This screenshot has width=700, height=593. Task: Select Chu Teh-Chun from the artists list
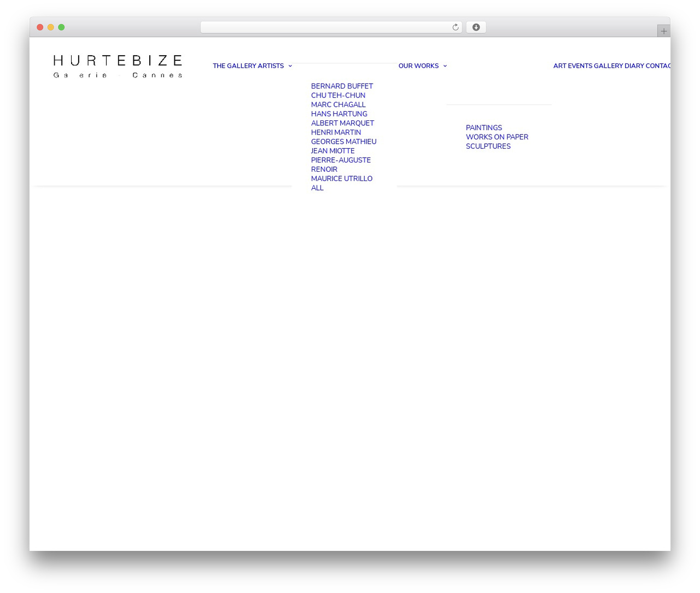click(338, 95)
